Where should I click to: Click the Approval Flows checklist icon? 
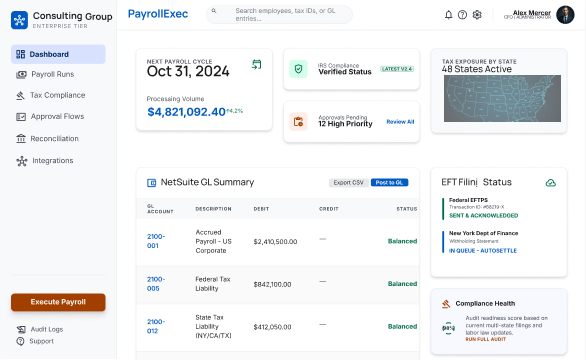coord(21,117)
